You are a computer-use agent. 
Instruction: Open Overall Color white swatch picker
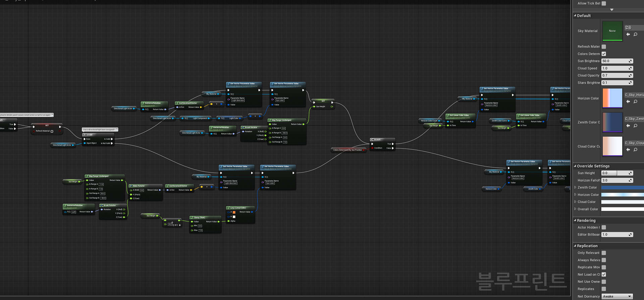pos(623,209)
